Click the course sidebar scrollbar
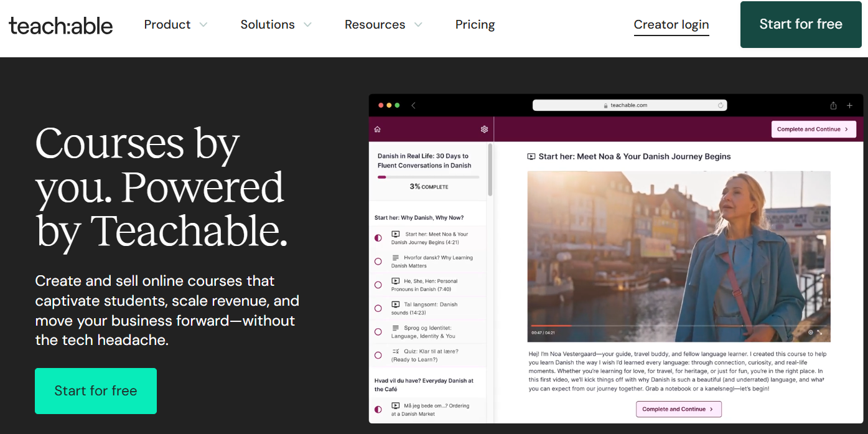 (490, 169)
